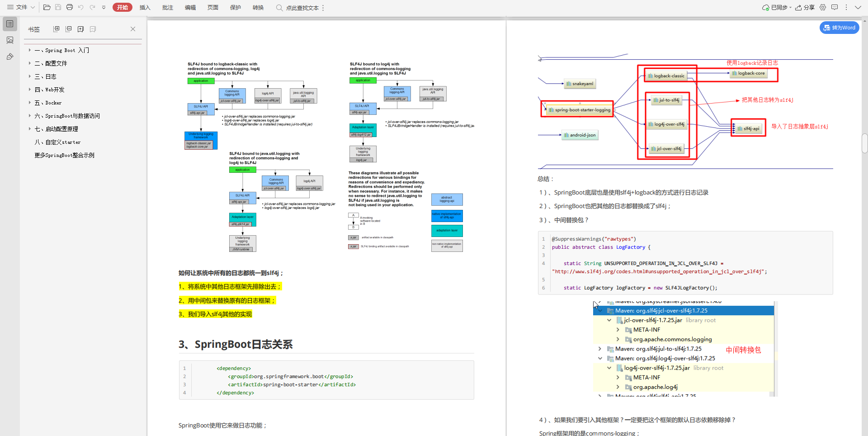This screenshot has width=868, height=436.
Task: Expand the 七、启动配置原理 bookmark
Action: click(30, 129)
